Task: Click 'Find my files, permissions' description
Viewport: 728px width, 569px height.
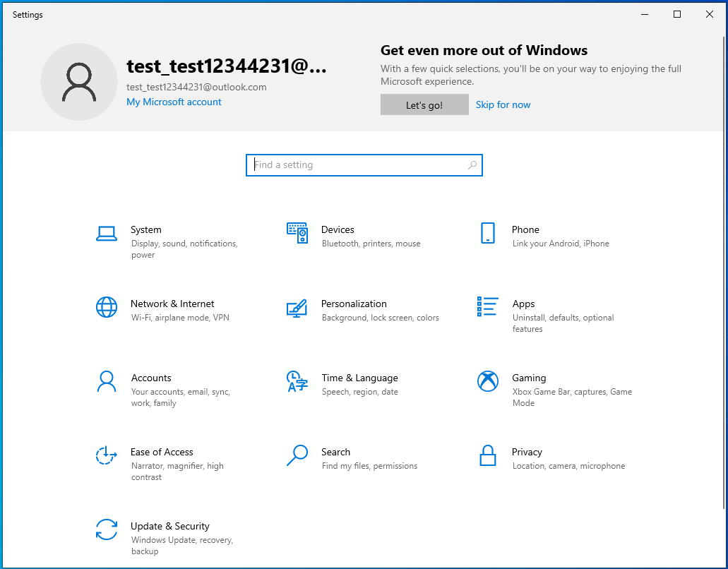Action: [x=369, y=466]
